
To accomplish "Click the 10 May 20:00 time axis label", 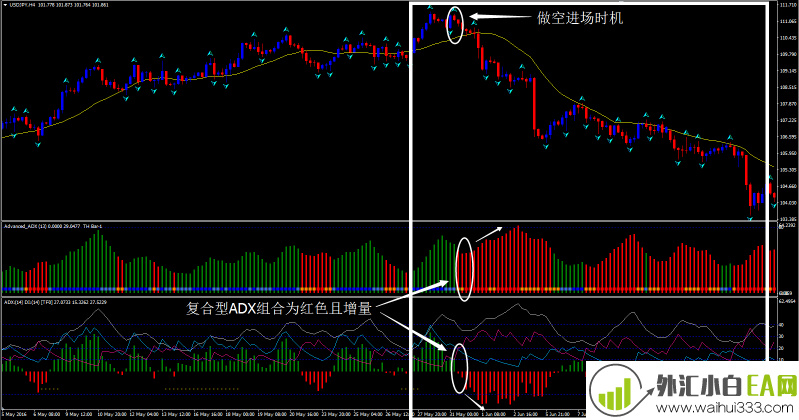I will [x=112, y=414].
